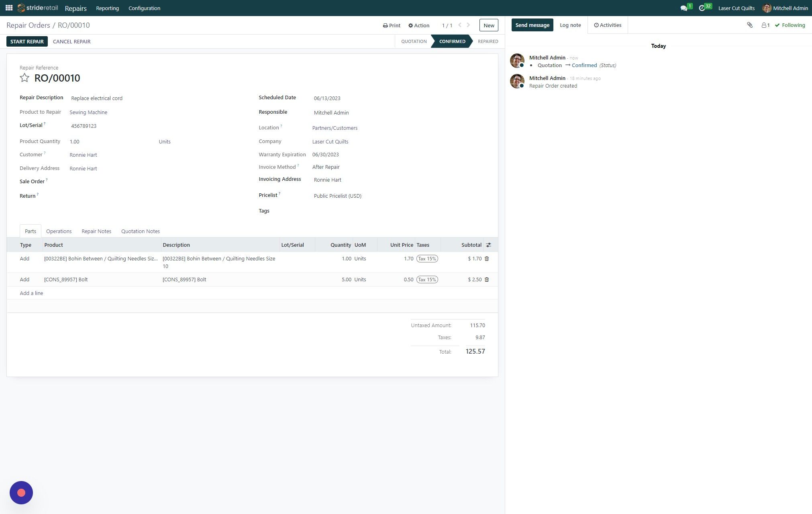
Task: Click Cancel Repair button
Action: tap(71, 41)
